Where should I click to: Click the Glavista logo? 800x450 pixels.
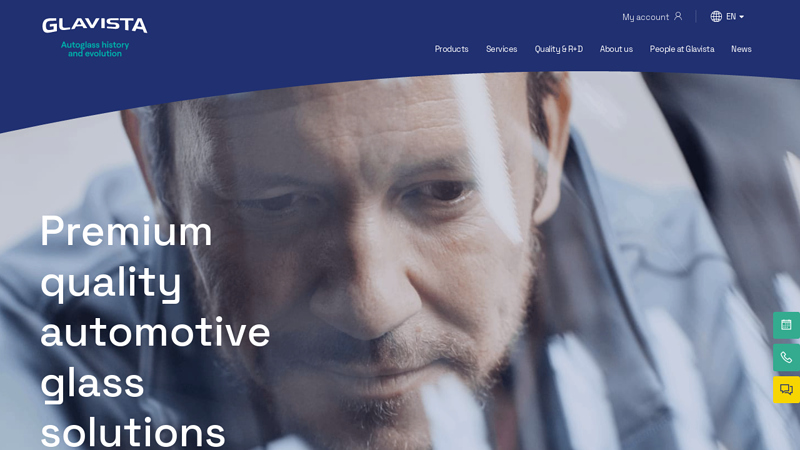[x=94, y=25]
